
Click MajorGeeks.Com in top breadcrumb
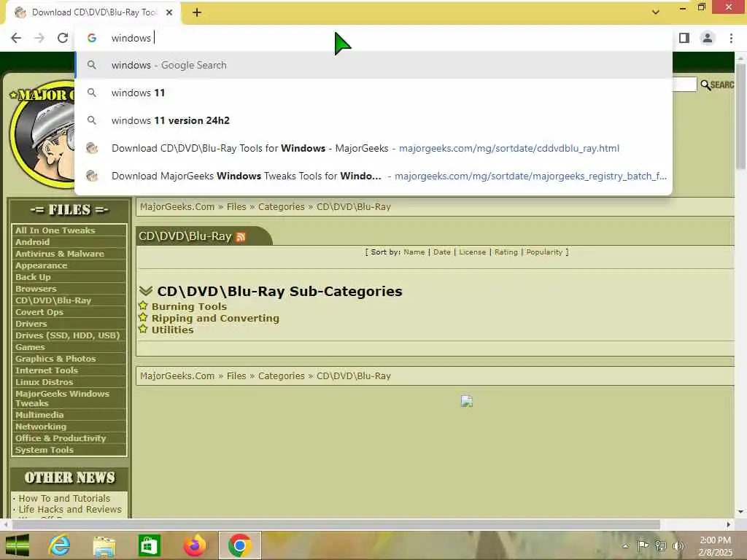pyautogui.click(x=177, y=206)
